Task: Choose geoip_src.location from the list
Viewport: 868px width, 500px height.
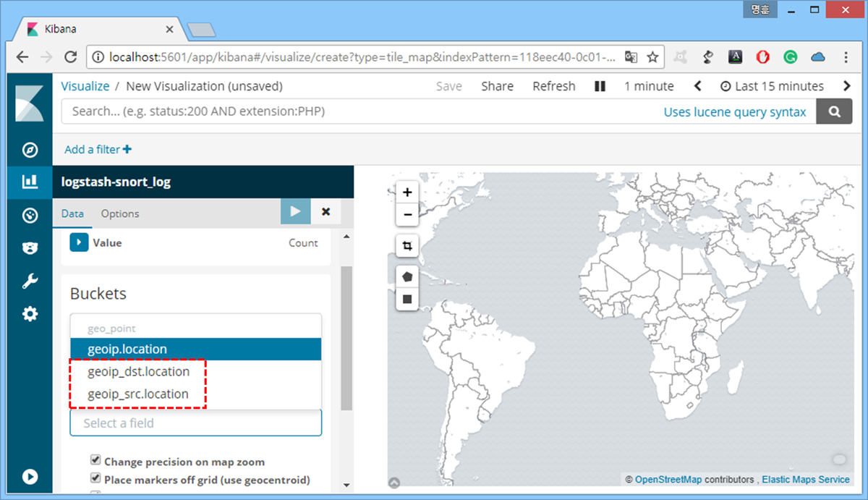Action: pyautogui.click(x=195, y=394)
